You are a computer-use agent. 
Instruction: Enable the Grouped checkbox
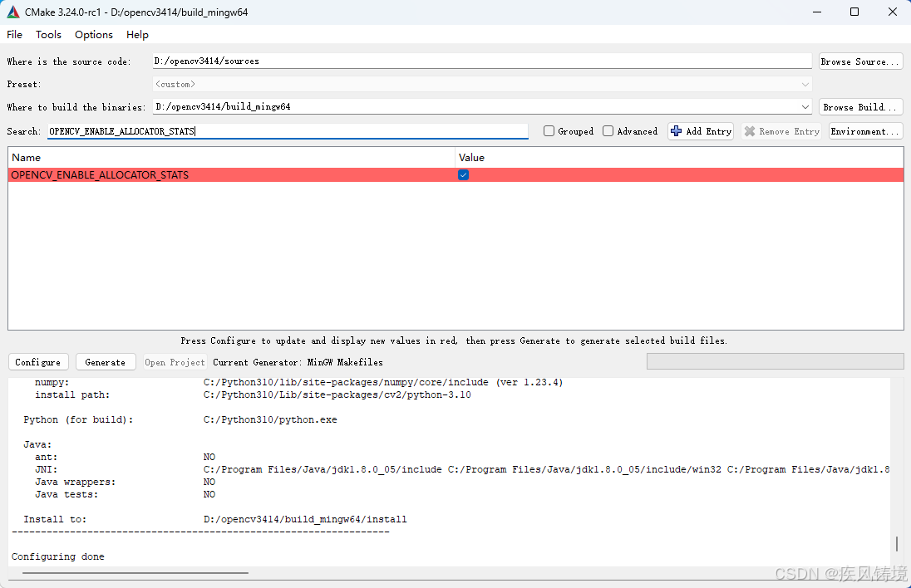549,131
